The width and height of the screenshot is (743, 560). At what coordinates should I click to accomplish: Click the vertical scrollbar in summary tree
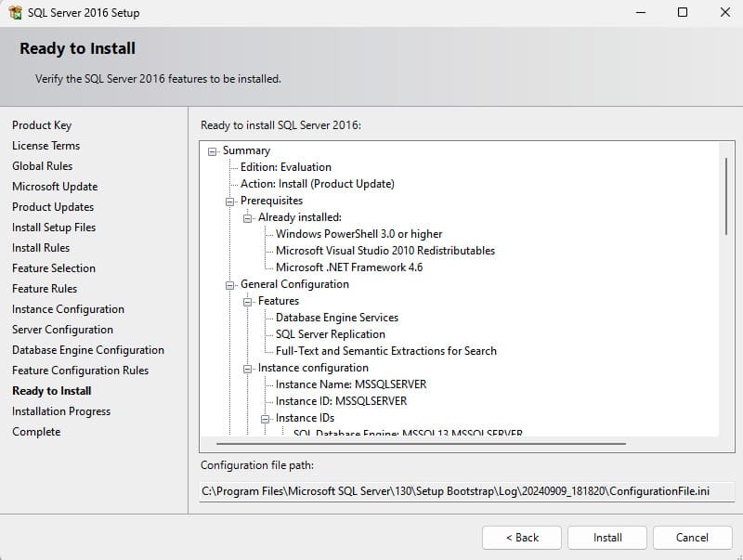[725, 195]
